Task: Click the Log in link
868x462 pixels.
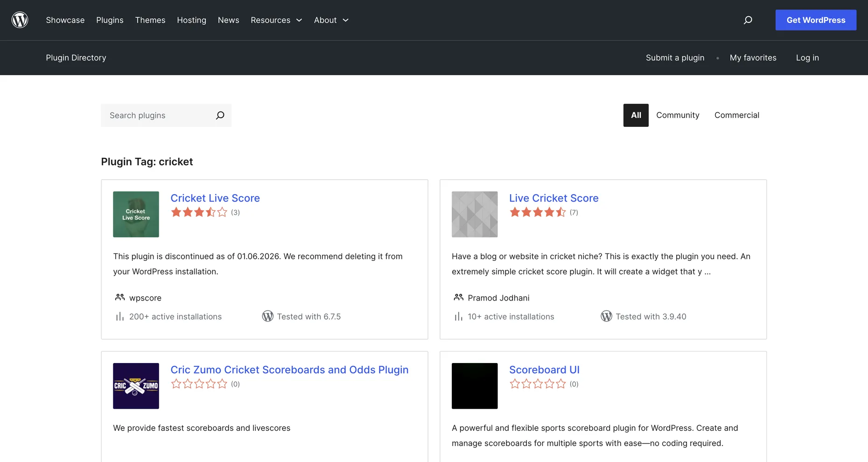Action: point(807,58)
